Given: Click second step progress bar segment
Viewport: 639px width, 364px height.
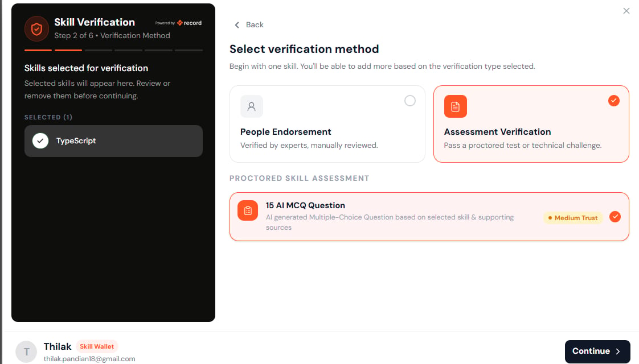Looking at the screenshot, I should pyautogui.click(x=68, y=50).
